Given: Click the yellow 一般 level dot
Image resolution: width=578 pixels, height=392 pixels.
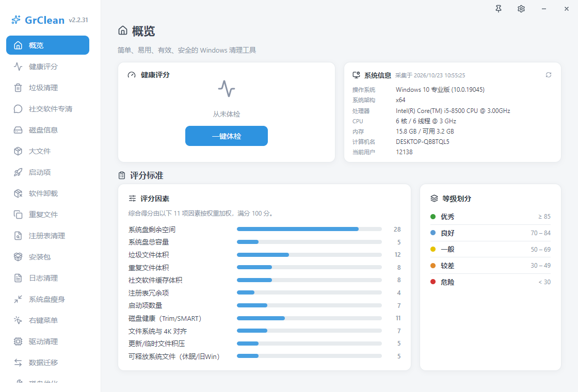Looking at the screenshot, I should click(x=433, y=249).
